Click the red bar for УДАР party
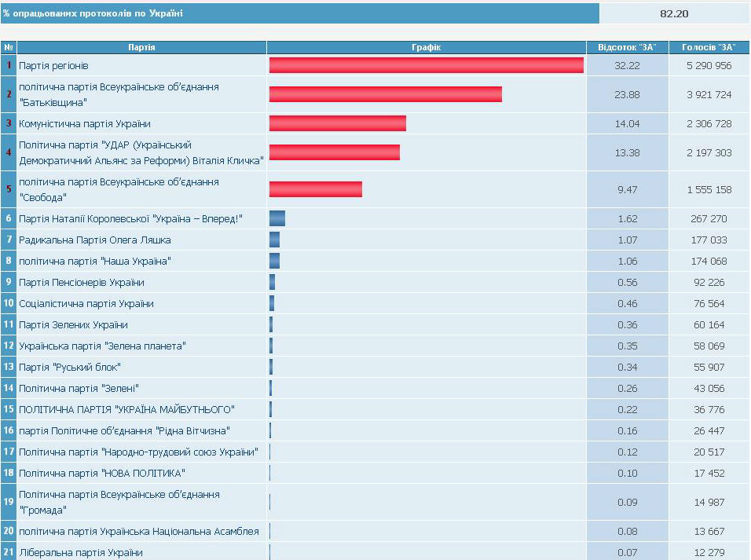The image size is (751, 560). point(335,152)
